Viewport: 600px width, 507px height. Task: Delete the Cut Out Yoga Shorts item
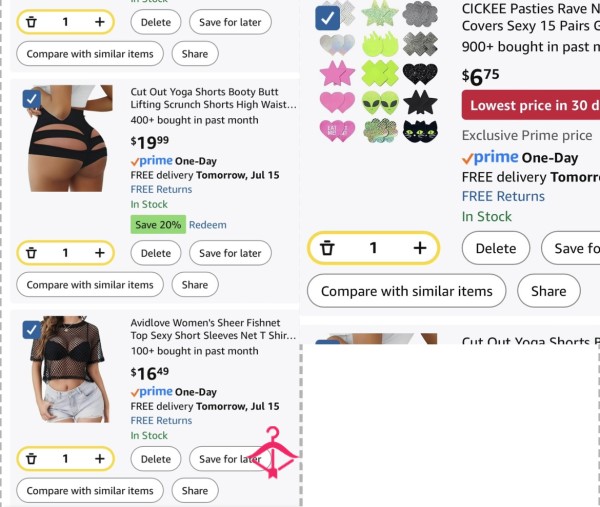click(156, 253)
